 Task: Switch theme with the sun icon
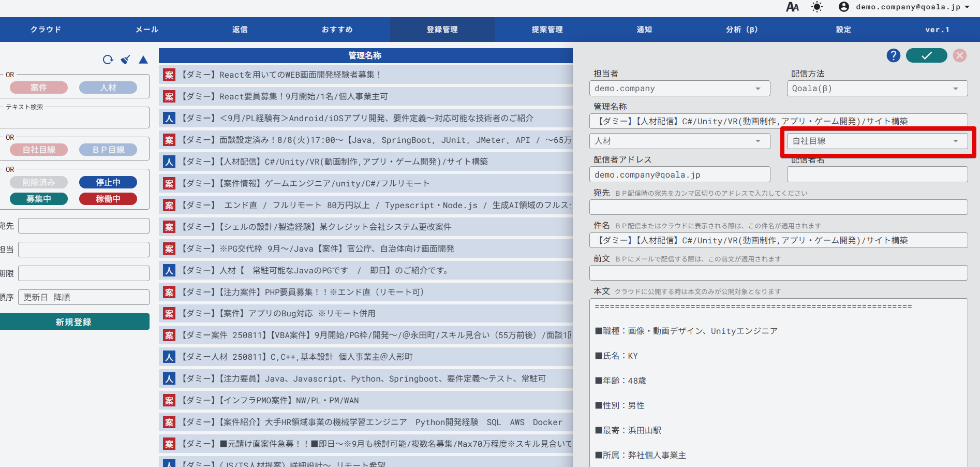[816, 7]
